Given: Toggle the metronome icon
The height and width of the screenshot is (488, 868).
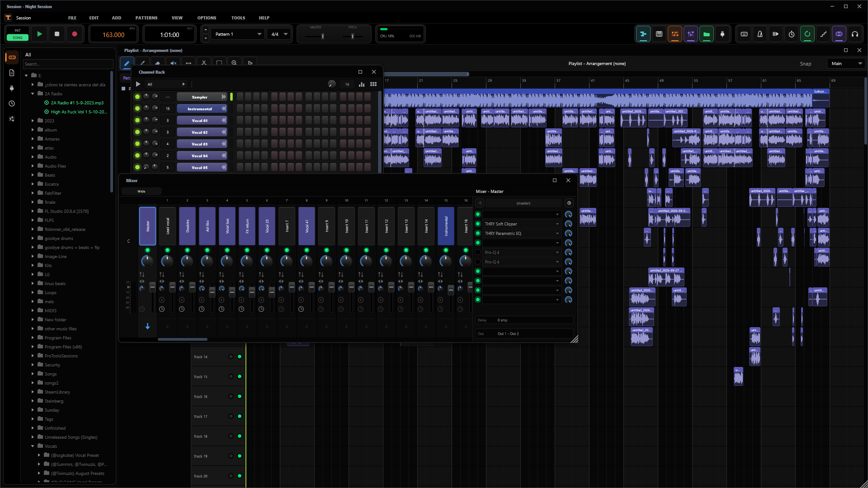Looking at the screenshot, I should [x=759, y=34].
